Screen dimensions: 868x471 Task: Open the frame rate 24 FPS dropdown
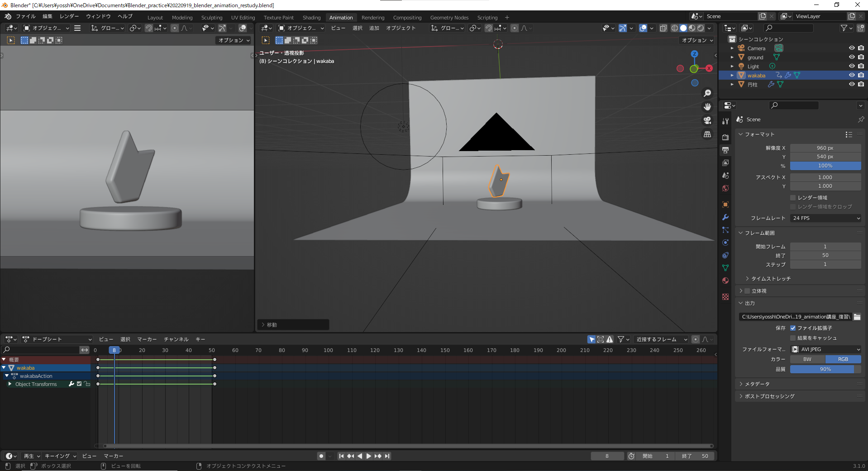point(825,218)
